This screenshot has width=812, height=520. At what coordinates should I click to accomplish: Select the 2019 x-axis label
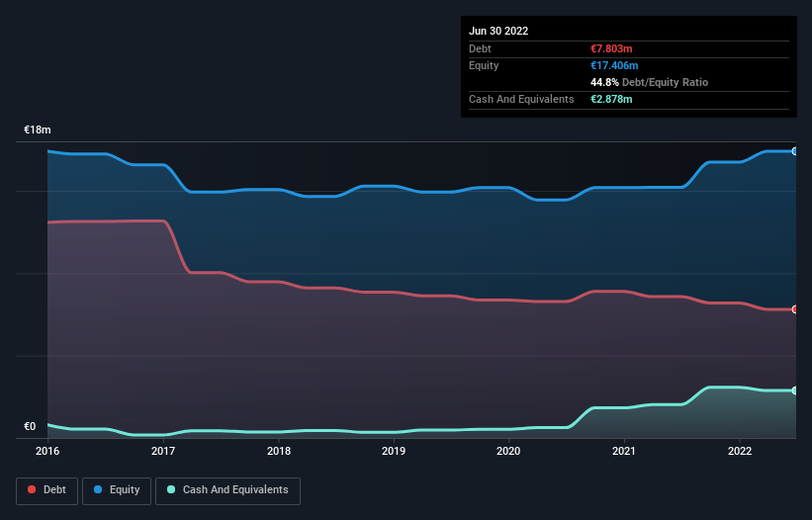(394, 451)
